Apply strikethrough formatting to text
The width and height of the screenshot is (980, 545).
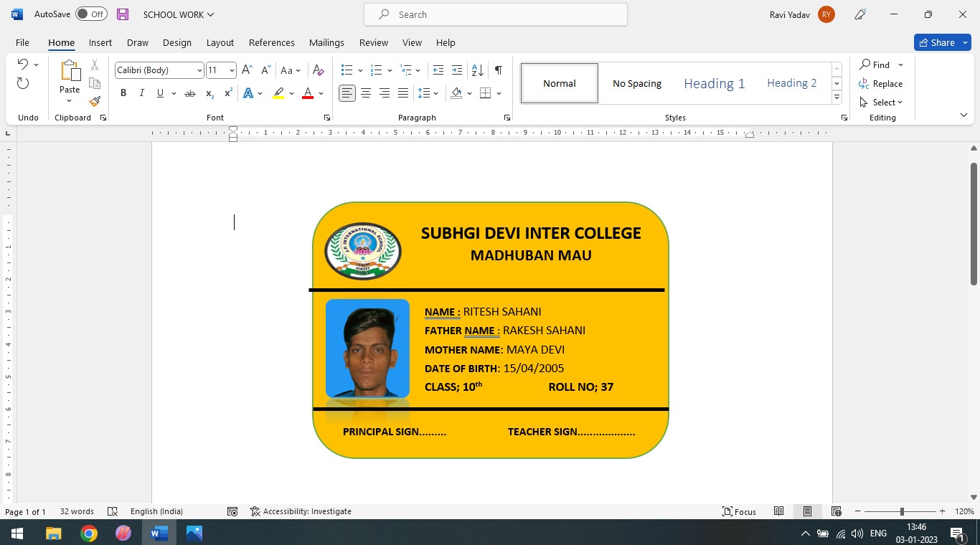189,93
